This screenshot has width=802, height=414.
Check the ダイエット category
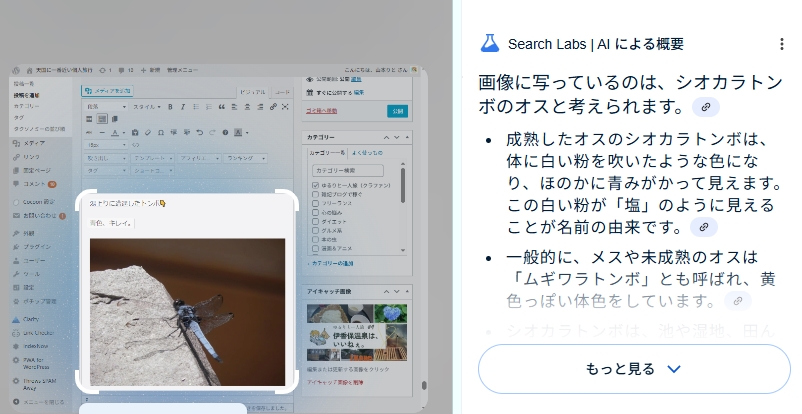pos(316,222)
